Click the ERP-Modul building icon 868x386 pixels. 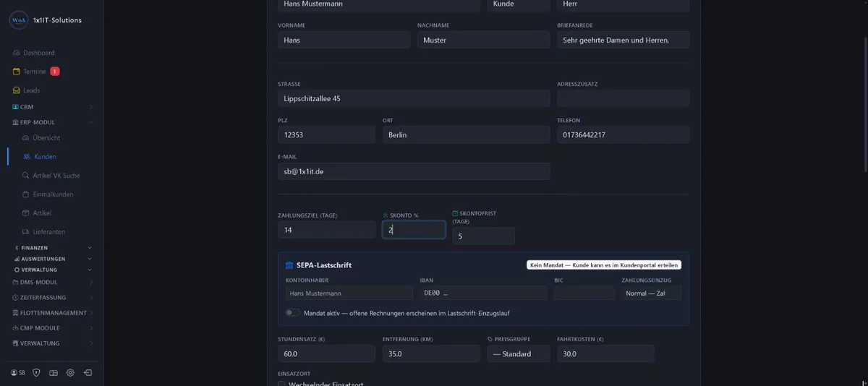pos(16,123)
